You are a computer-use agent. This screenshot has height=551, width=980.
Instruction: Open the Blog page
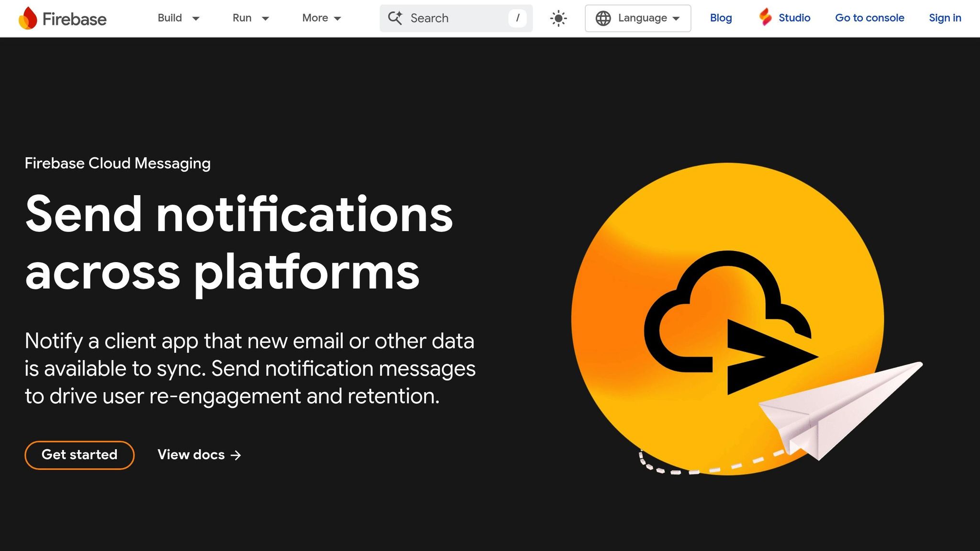coord(721,18)
